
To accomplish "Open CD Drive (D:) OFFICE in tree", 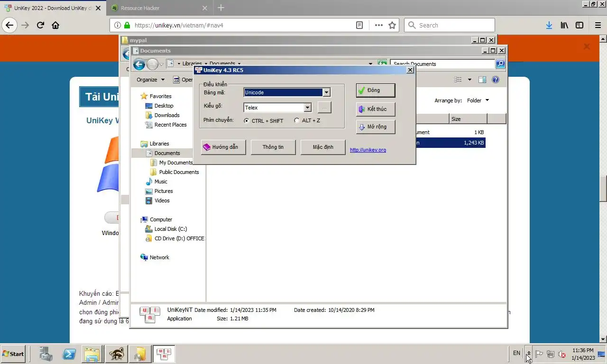I will 175,238.
